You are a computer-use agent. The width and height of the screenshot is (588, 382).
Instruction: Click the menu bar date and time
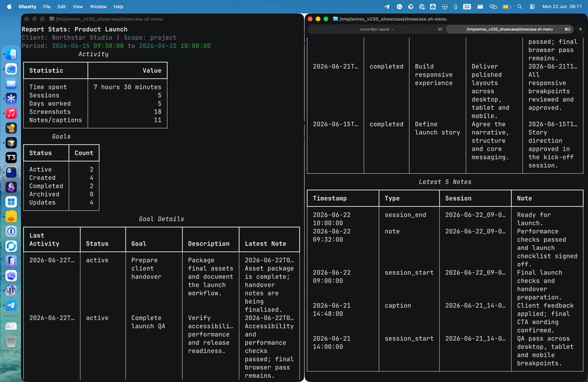pos(562,6)
